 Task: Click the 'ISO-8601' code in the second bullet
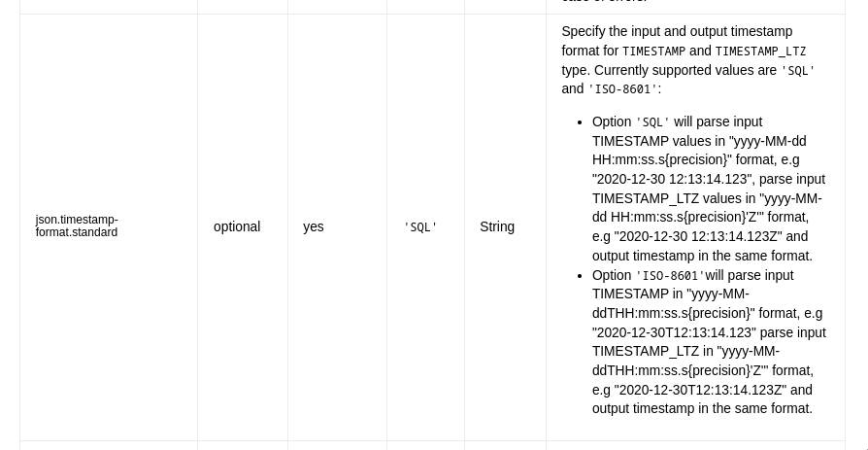tap(670, 275)
